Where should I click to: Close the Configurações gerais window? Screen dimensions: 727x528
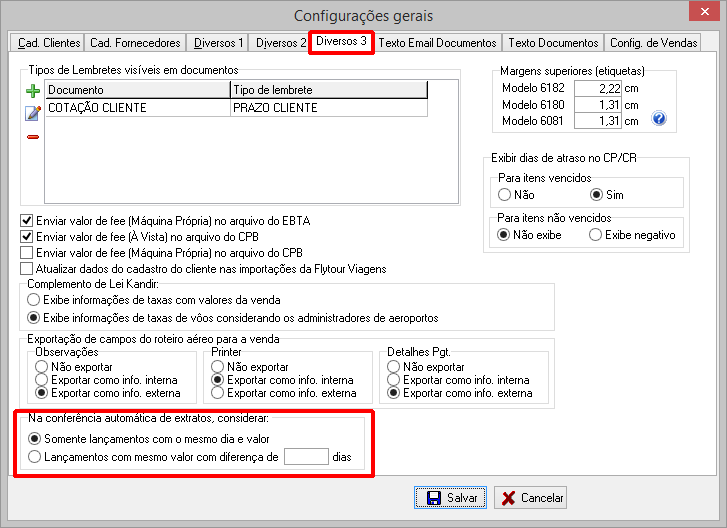704,12
